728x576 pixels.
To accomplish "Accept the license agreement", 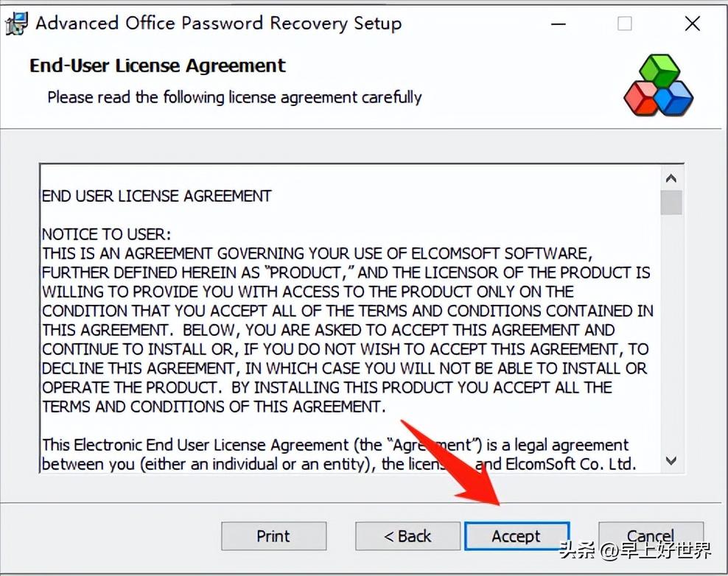I will click(x=517, y=536).
